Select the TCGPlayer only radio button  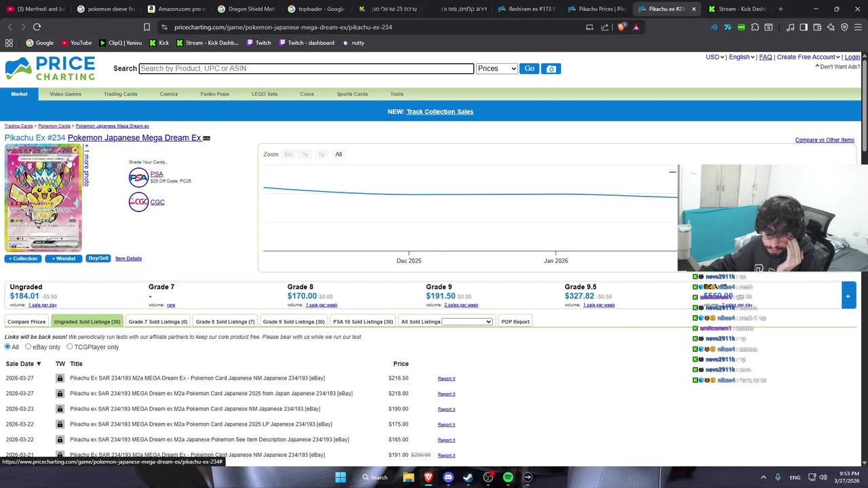point(69,347)
